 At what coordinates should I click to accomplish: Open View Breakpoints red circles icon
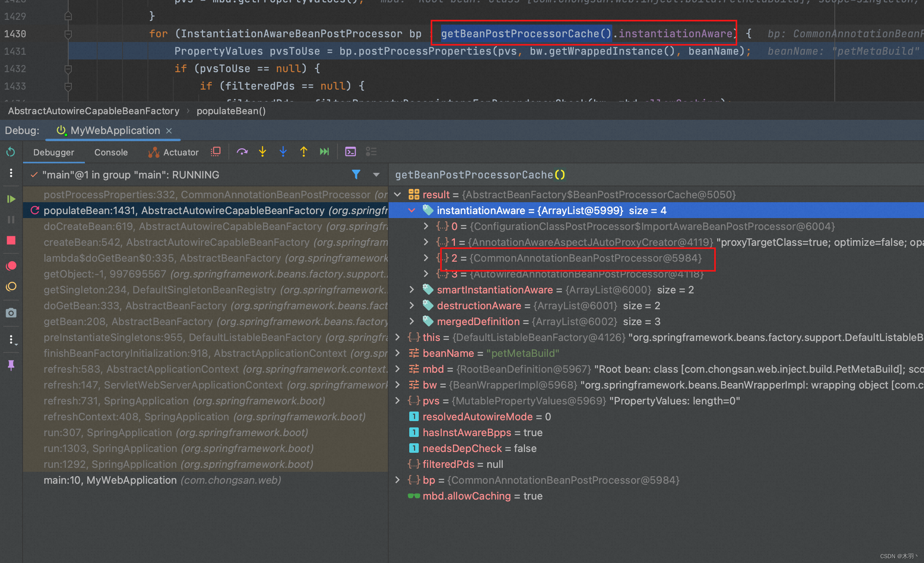coord(11,266)
